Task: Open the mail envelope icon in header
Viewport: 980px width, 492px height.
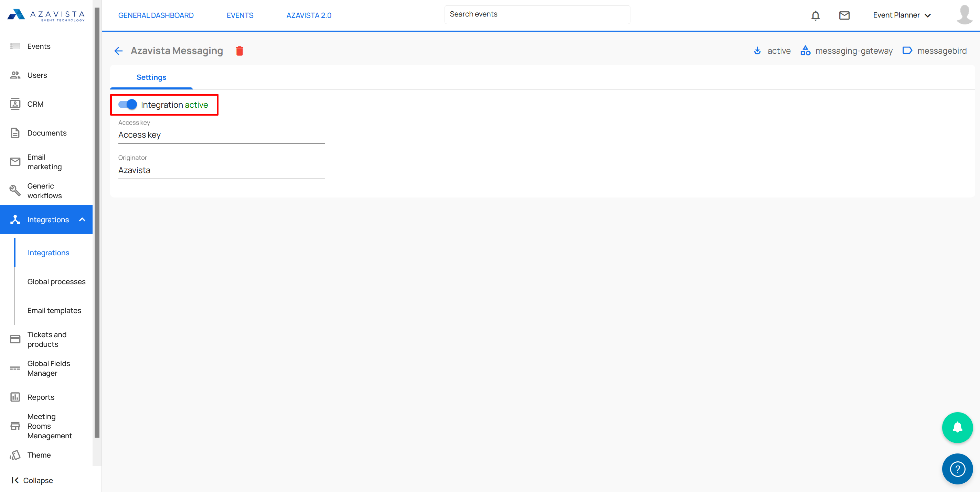Action: pos(844,15)
